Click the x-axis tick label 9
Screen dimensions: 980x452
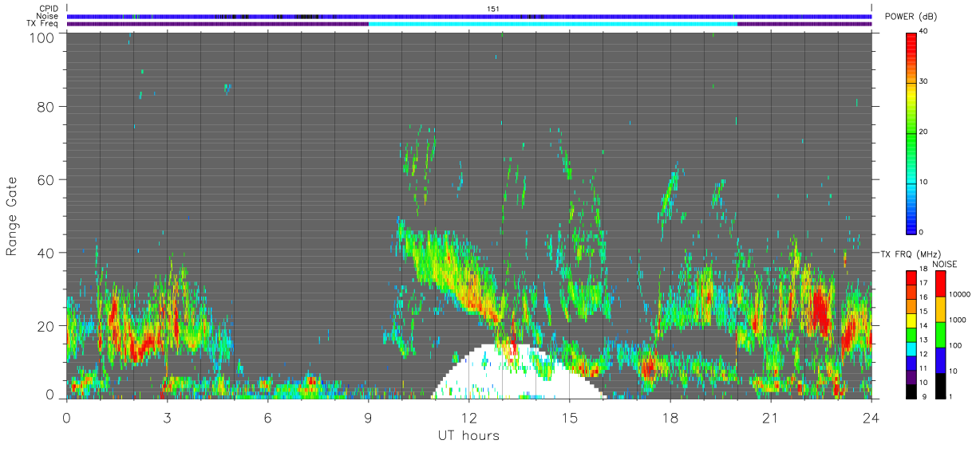(368, 417)
